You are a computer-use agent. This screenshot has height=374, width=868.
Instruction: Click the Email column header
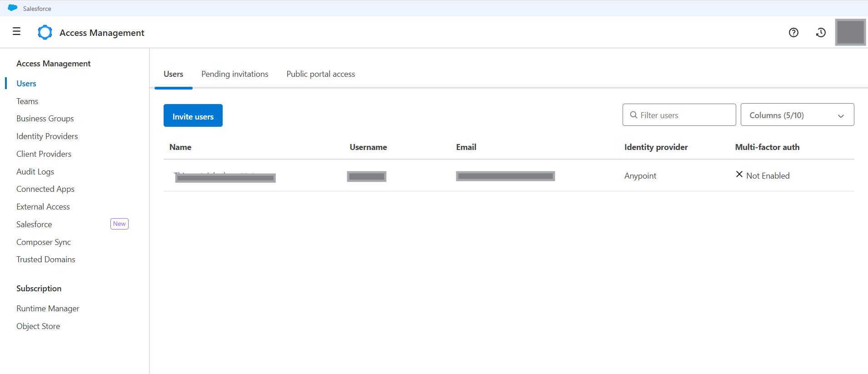click(x=466, y=147)
